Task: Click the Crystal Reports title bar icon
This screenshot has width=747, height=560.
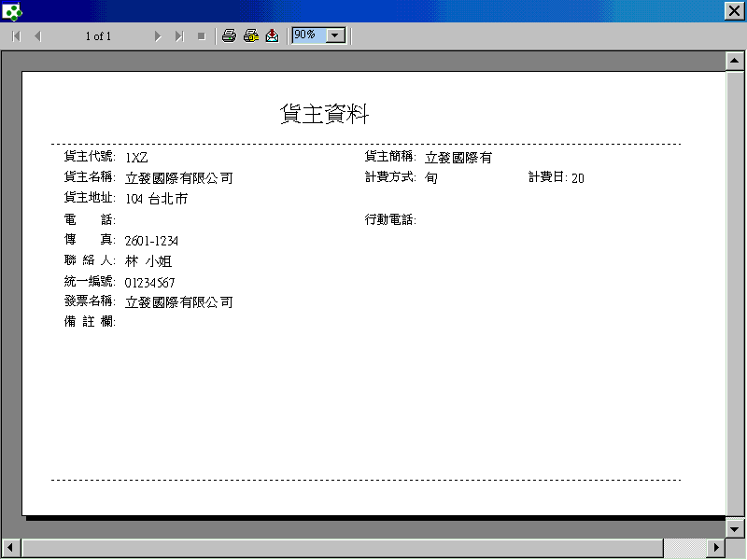Action: tap(11, 11)
